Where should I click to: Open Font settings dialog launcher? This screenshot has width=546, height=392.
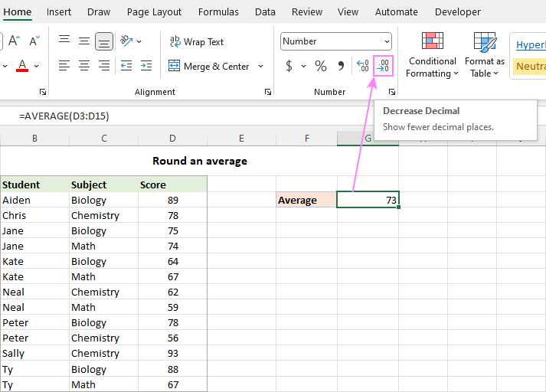point(43,92)
